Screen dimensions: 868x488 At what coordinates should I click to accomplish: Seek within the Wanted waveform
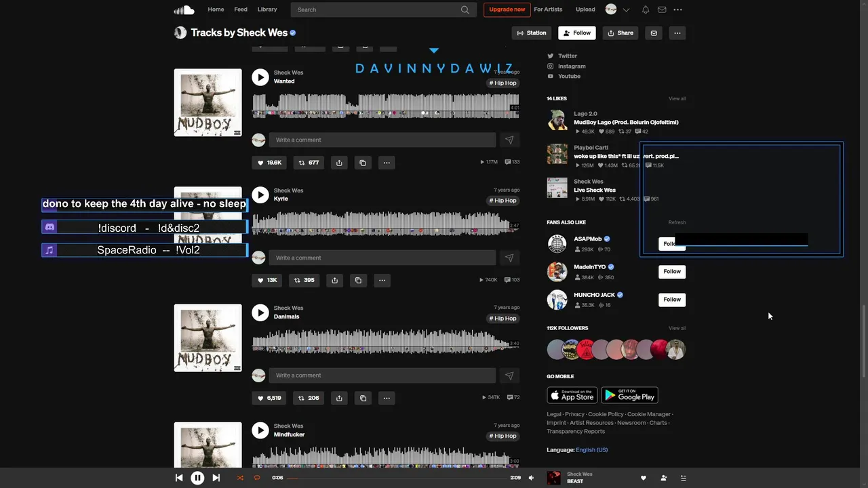(385, 106)
